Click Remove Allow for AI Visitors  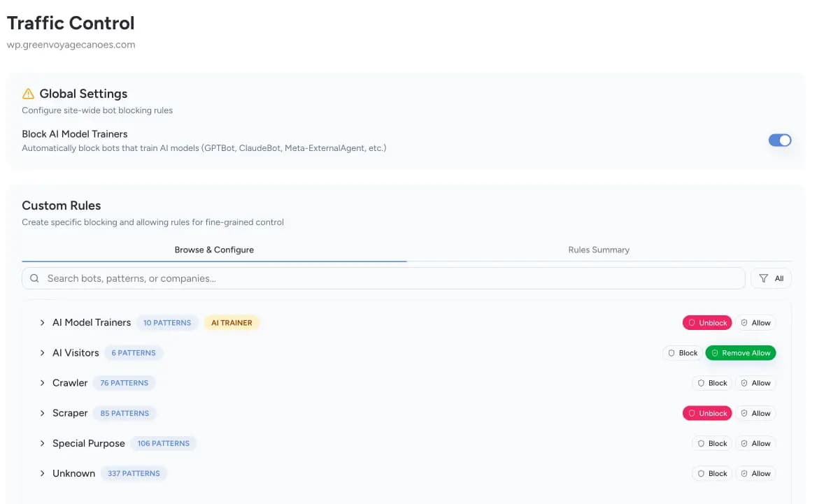click(740, 352)
